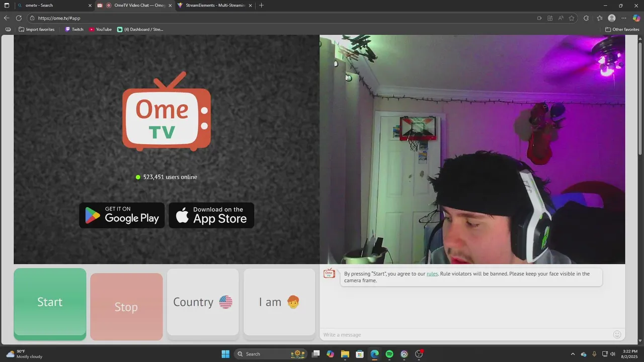Click the red Stop button
Screen dimensions: 644x362
[x=126, y=307]
